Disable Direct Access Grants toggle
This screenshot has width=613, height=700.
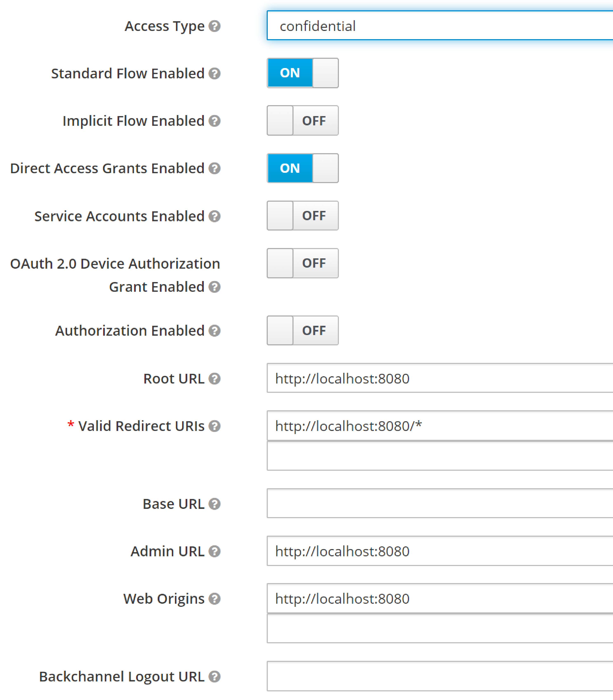pos(302,168)
